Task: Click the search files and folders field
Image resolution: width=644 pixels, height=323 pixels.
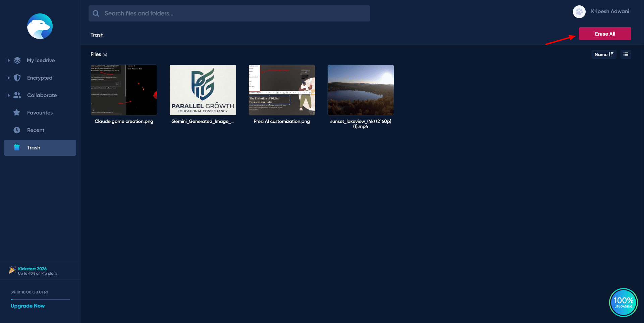Action: (x=235, y=13)
